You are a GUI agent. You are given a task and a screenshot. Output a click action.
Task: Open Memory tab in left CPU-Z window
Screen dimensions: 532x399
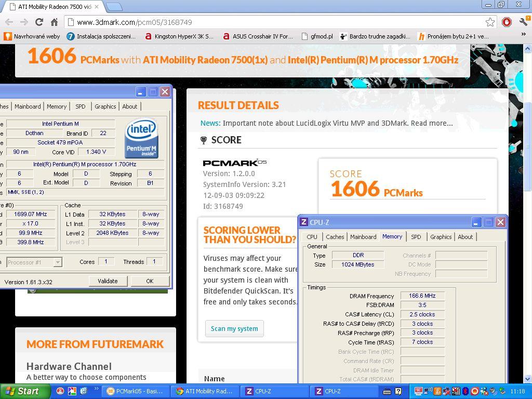(57, 107)
